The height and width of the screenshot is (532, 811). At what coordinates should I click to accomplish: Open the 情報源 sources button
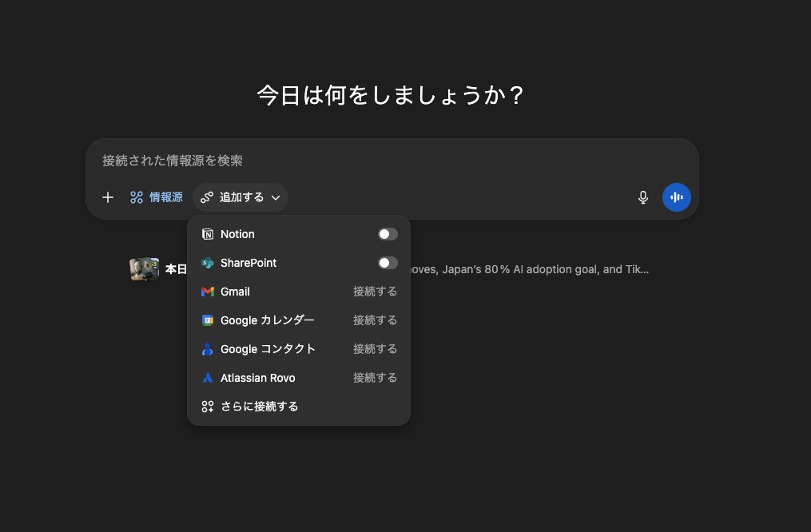coord(156,197)
